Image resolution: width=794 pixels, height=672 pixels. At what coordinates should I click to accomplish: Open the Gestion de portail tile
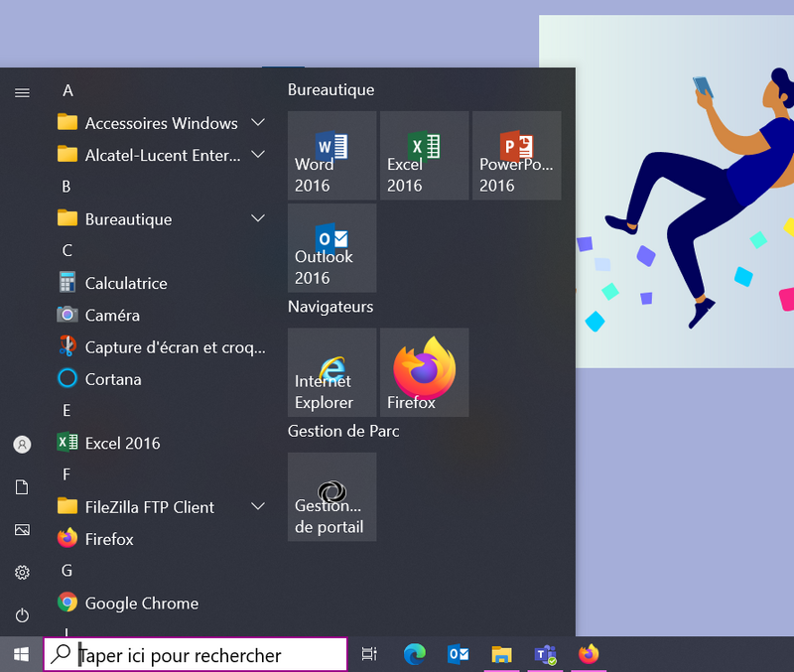331,496
